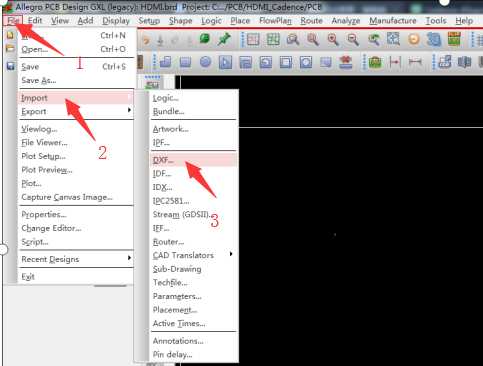Click the green grid Rats All icon

[x=273, y=39]
